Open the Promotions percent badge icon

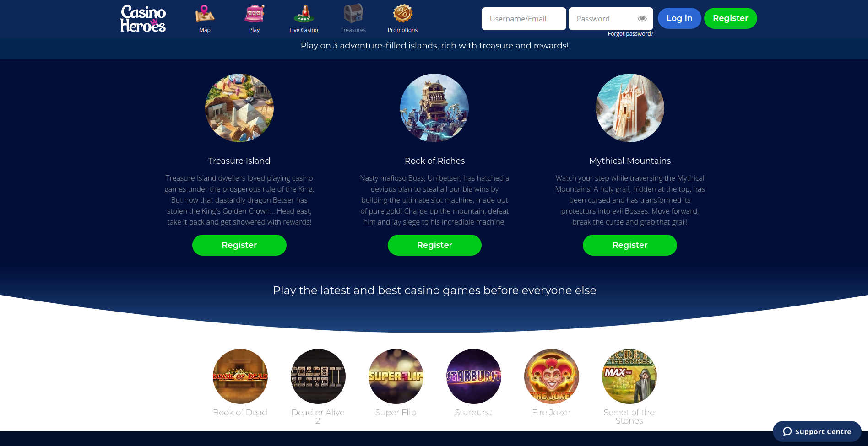coord(402,14)
